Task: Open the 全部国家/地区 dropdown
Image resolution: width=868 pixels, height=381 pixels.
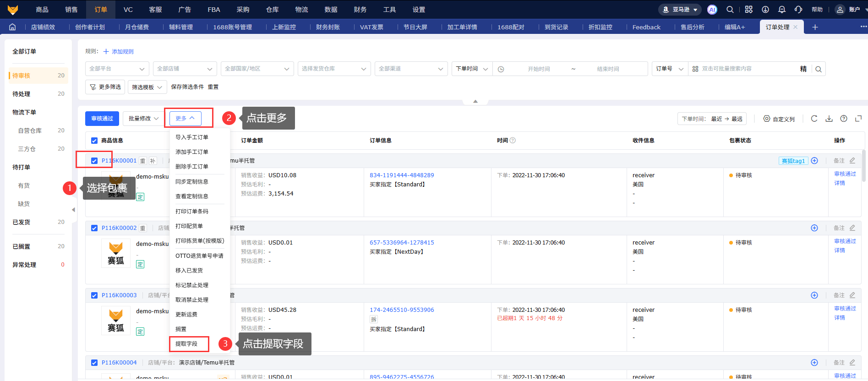Action: coord(257,69)
